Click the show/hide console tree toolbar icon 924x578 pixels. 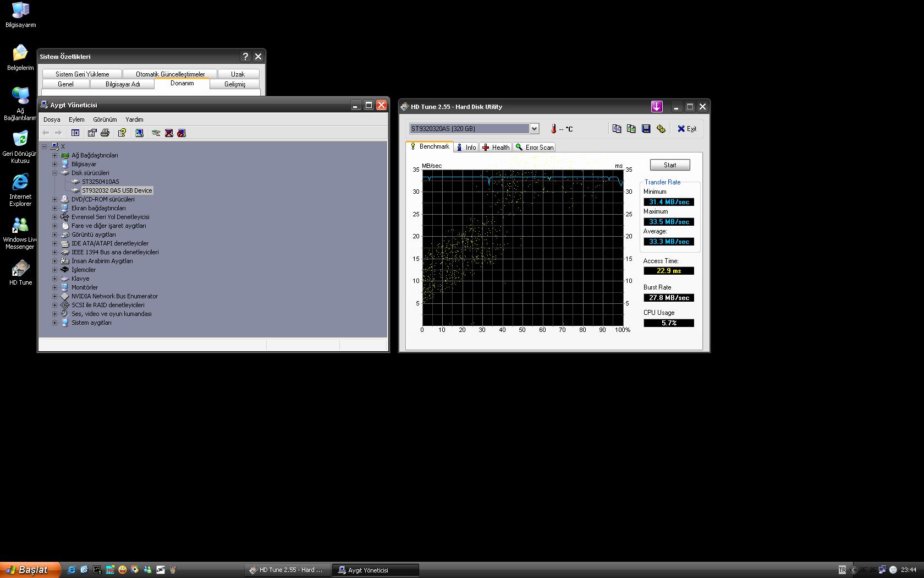(x=75, y=133)
